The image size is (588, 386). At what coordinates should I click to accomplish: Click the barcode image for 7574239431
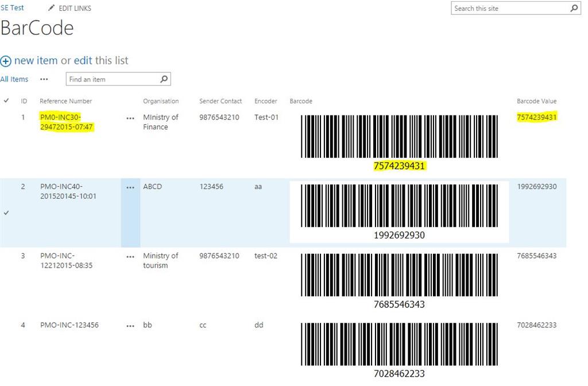400,142
